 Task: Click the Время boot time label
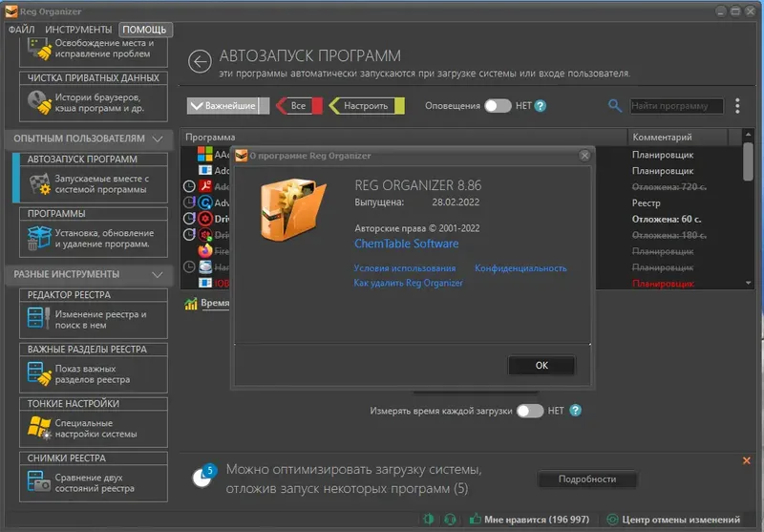(215, 304)
